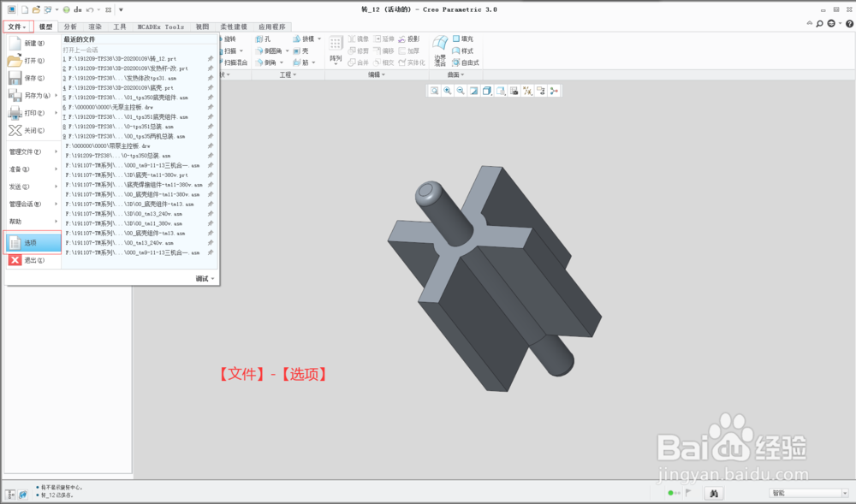Select the Project (投影) tool

[x=409, y=39]
